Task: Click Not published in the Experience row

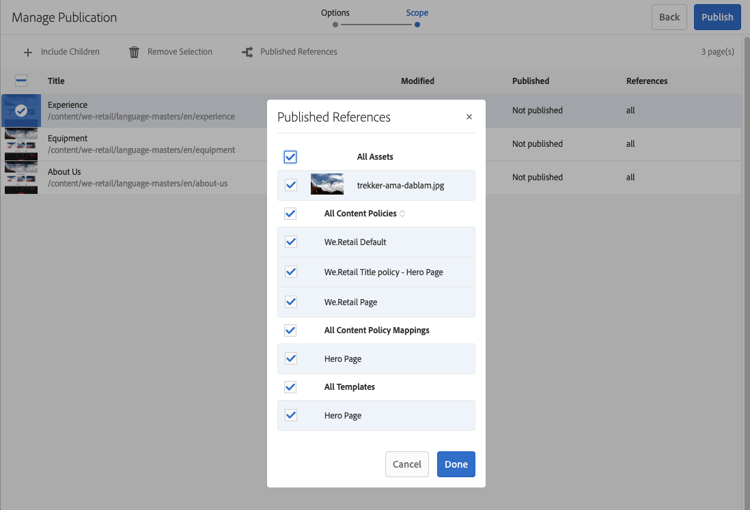Action: [537, 111]
